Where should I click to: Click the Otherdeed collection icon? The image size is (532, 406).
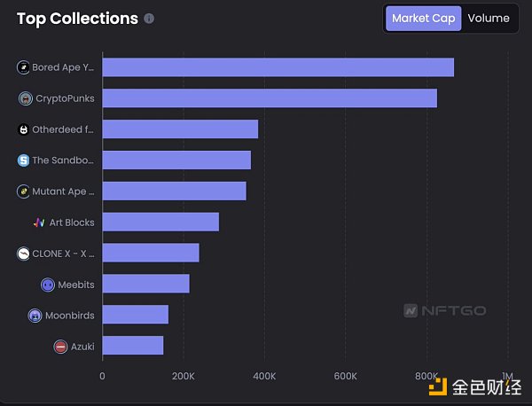[23, 129]
